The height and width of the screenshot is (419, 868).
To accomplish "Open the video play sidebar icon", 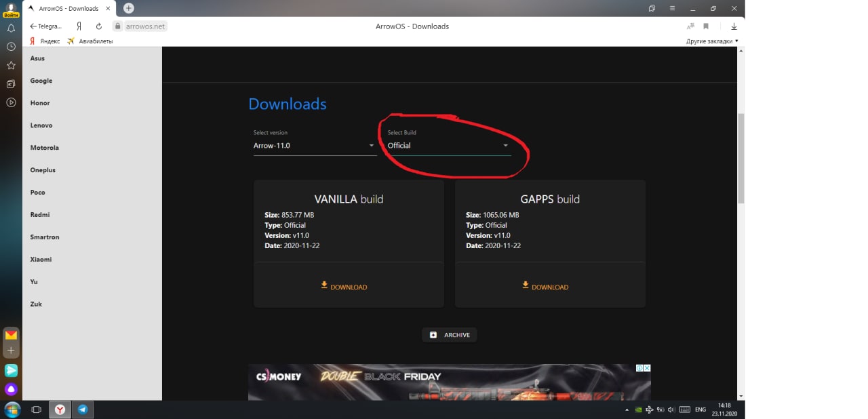I will pyautogui.click(x=11, y=103).
